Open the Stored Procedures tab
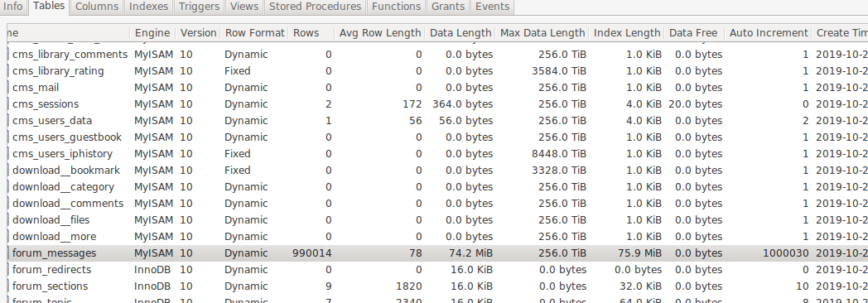The height and width of the screenshot is (303, 868). pyautogui.click(x=315, y=7)
